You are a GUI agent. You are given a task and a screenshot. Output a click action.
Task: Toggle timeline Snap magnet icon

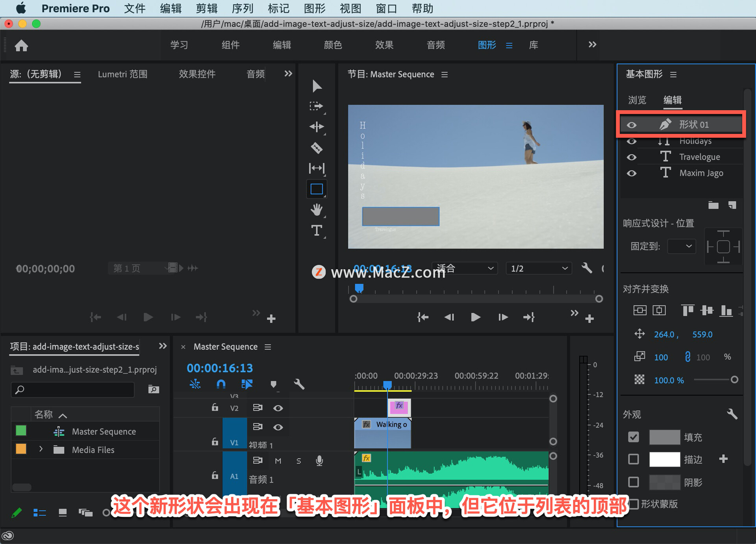click(221, 384)
